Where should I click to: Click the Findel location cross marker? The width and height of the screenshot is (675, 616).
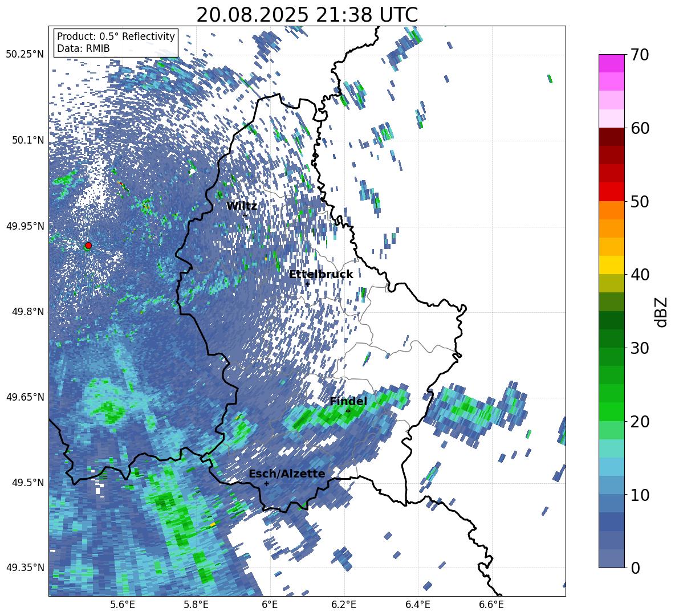pyautogui.click(x=348, y=411)
